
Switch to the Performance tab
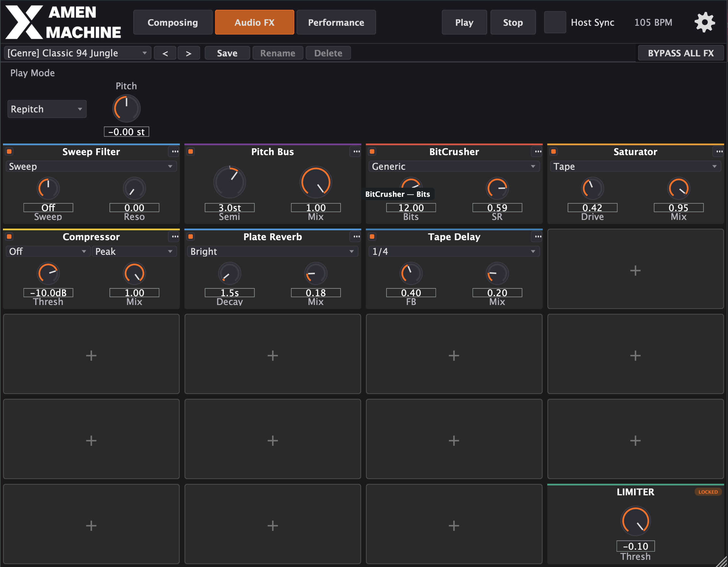(336, 22)
